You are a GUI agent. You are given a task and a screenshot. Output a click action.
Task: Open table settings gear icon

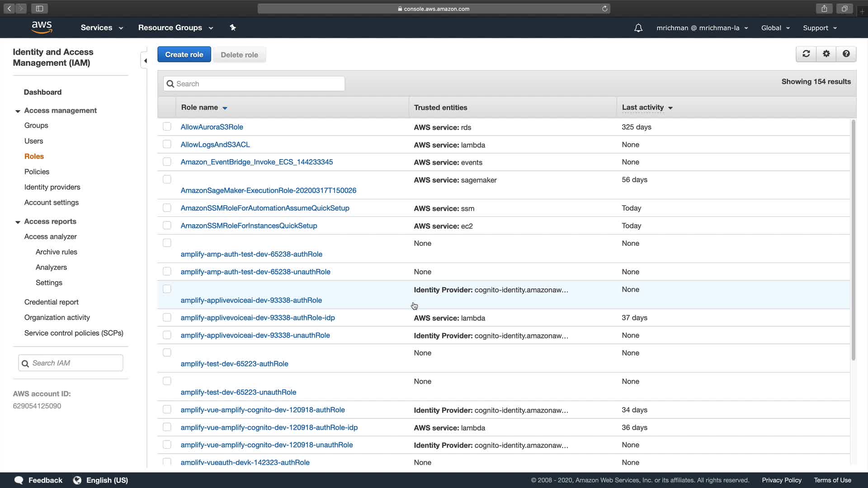[826, 54]
